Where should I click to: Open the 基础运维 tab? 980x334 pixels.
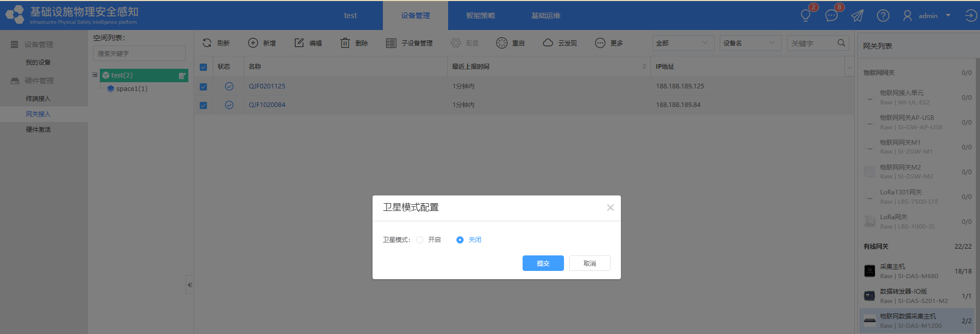coord(545,16)
